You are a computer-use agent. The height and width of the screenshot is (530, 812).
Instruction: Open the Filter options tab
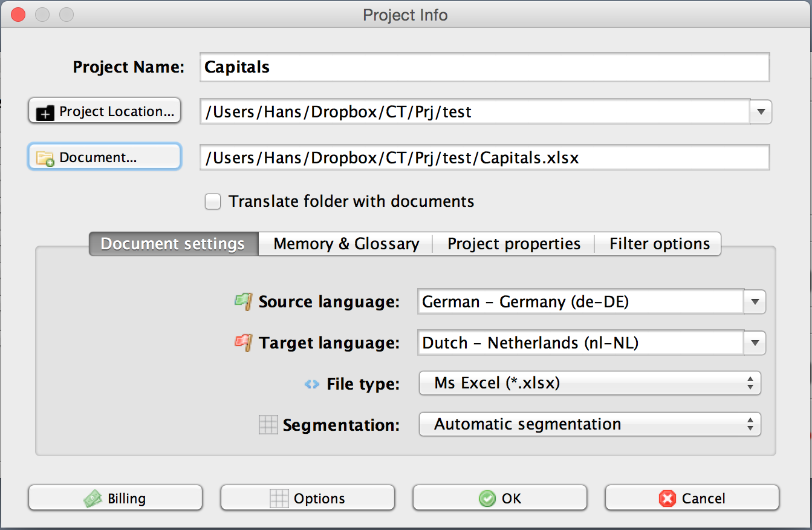tap(659, 244)
